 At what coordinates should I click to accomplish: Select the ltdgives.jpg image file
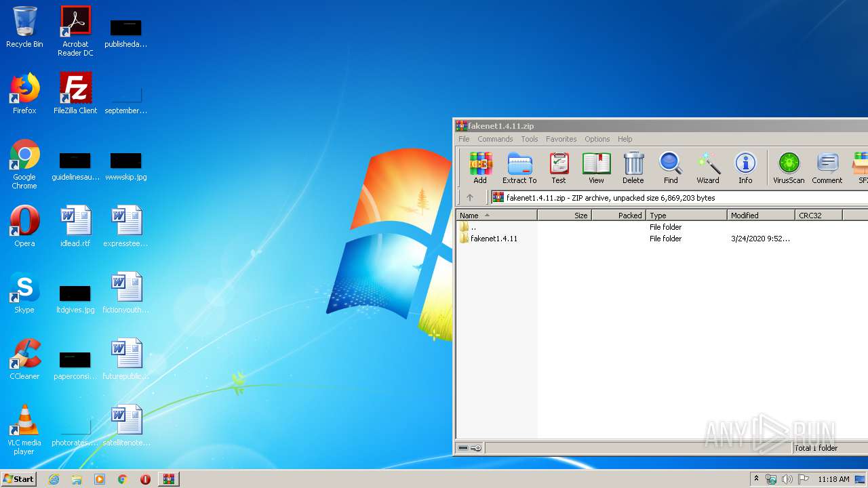click(x=75, y=298)
